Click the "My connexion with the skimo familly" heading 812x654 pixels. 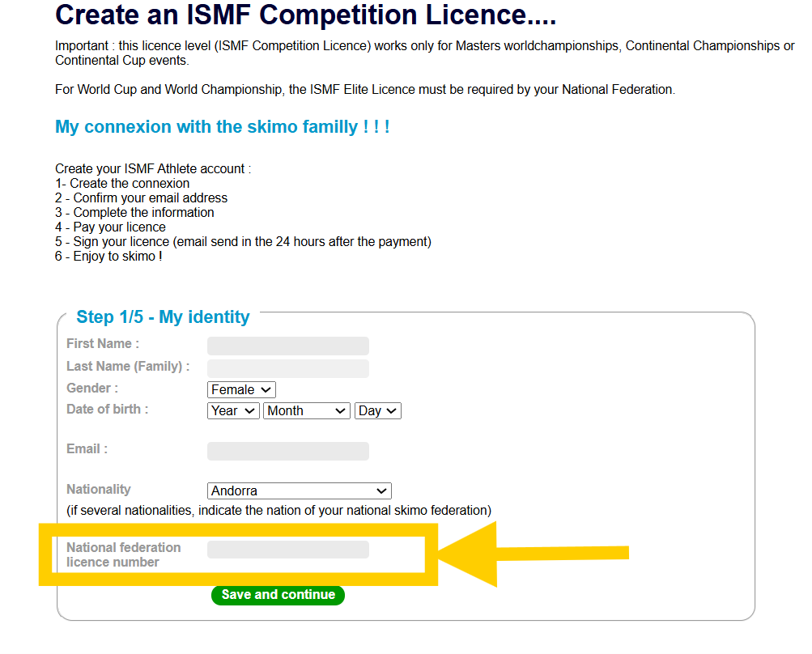coord(222,127)
